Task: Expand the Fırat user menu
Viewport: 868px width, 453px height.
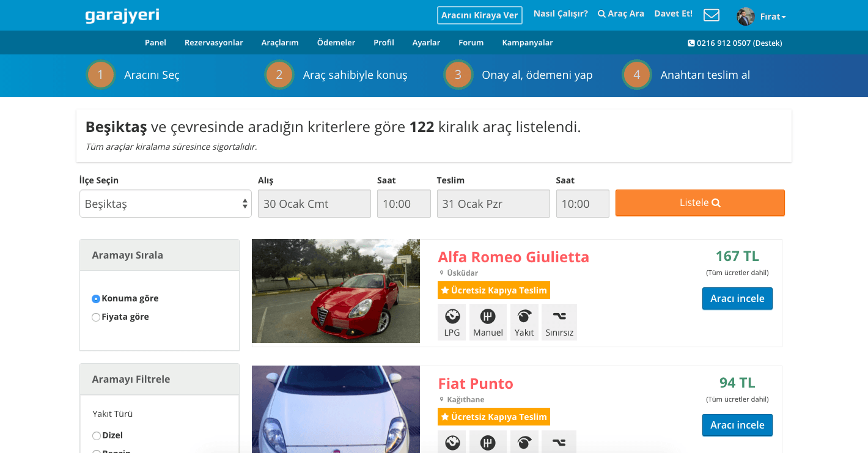Action: pyautogui.click(x=773, y=17)
